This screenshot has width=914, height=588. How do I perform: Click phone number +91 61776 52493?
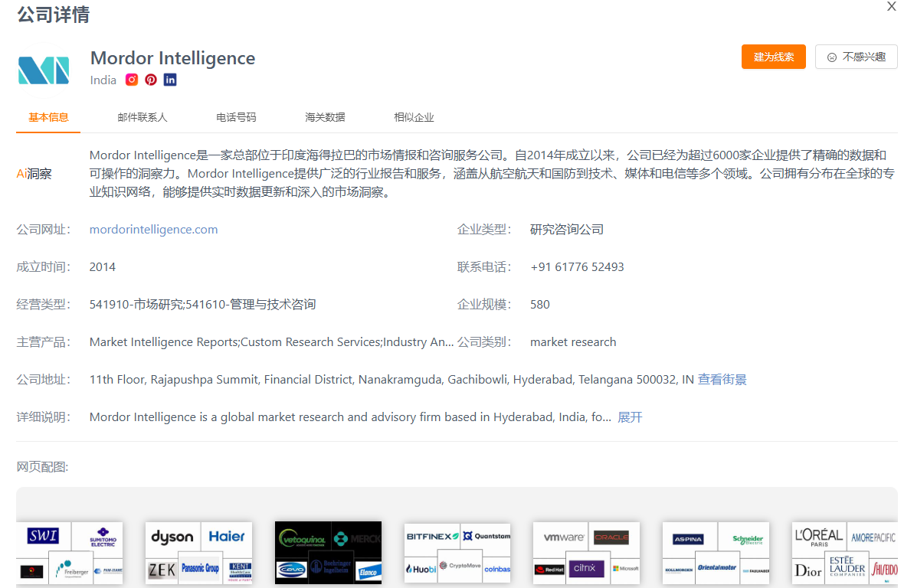[x=577, y=267]
